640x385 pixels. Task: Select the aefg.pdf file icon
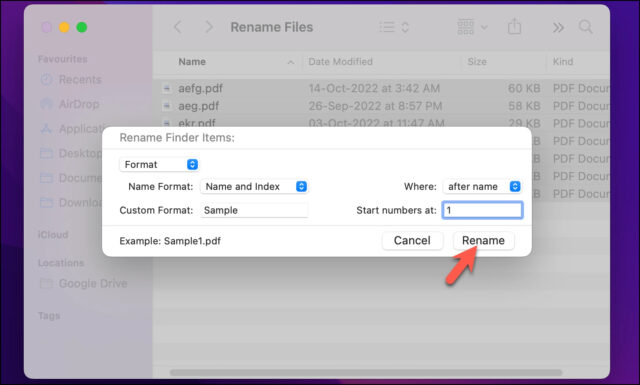coord(167,88)
